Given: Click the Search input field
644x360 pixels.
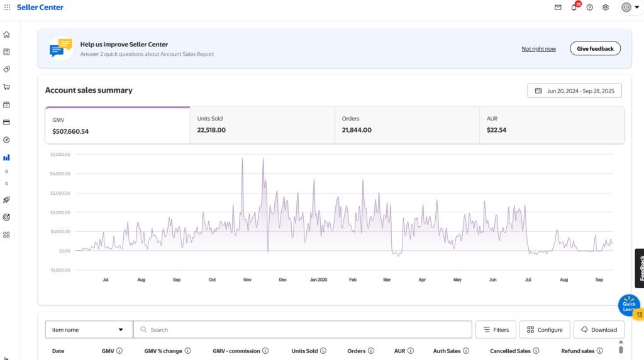Looking at the screenshot, I should 302,330.
